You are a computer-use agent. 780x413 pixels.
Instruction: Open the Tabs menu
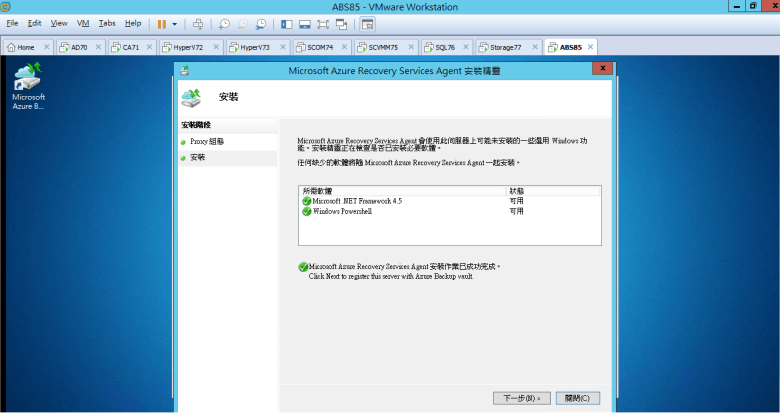coord(107,23)
